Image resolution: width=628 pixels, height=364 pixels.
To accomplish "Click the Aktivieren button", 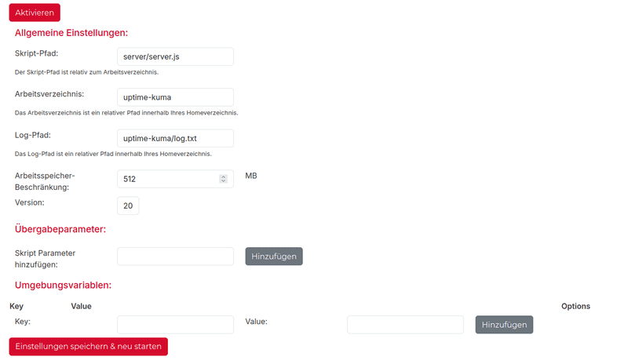I will (x=35, y=13).
